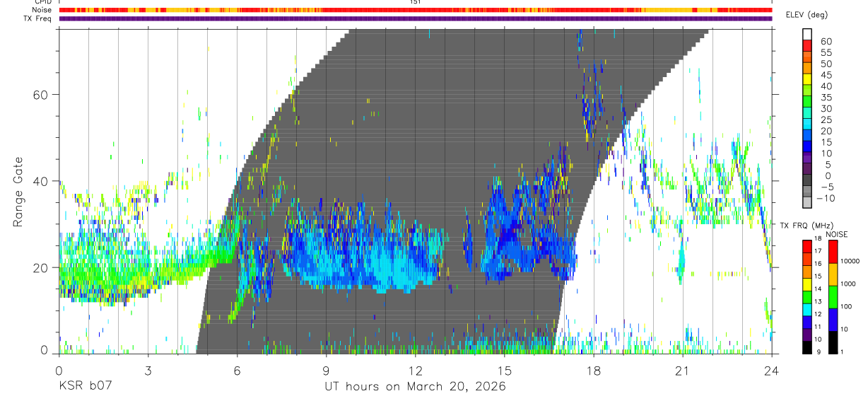Select the 'Noise' row label at top left
This screenshot has width=868, height=401.
(x=43, y=10)
